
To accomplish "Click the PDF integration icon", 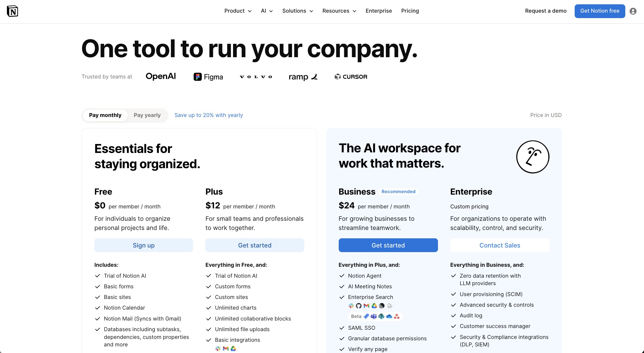I will tap(390, 306).
